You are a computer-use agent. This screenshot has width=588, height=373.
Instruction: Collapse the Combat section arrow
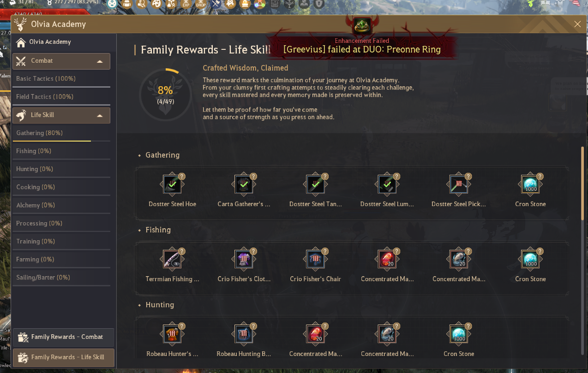click(100, 61)
